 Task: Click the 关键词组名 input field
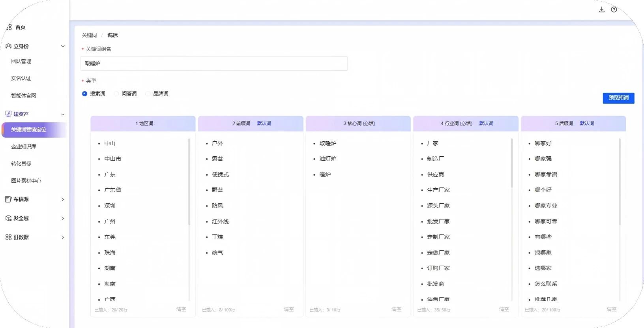[214, 64]
